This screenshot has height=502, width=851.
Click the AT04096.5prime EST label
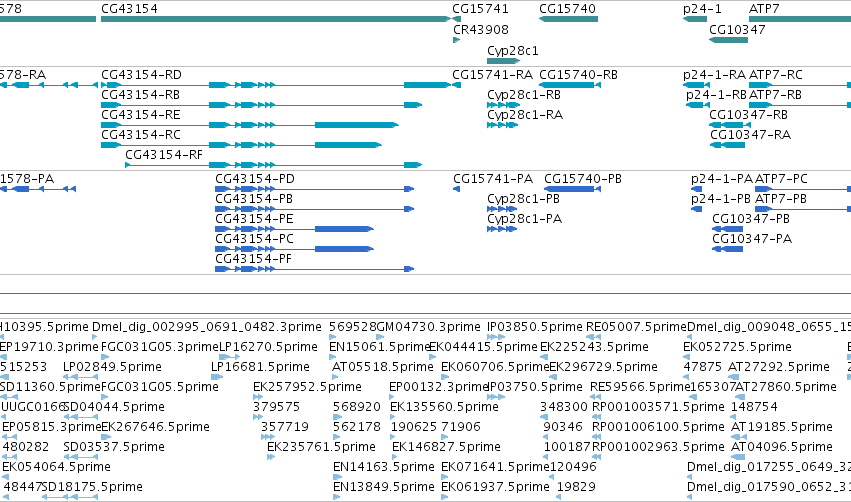(x=782, y=447)
